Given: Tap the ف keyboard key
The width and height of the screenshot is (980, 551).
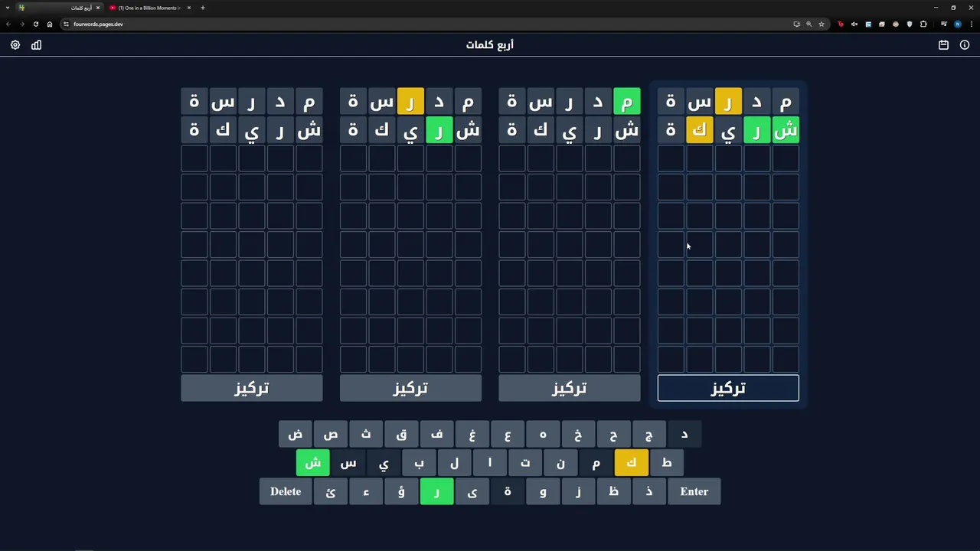Looking at the screenshot, I should coord(436,434).
